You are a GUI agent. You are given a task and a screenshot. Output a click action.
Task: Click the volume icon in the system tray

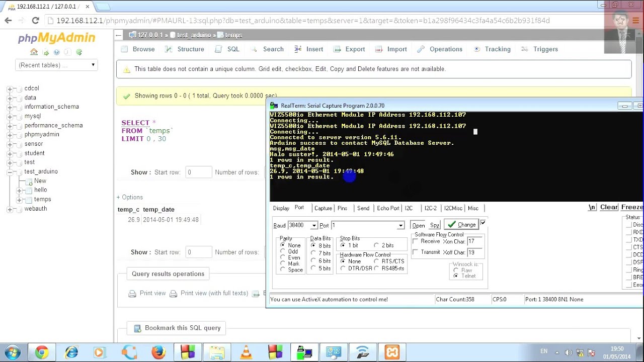[x=568, y=352]
